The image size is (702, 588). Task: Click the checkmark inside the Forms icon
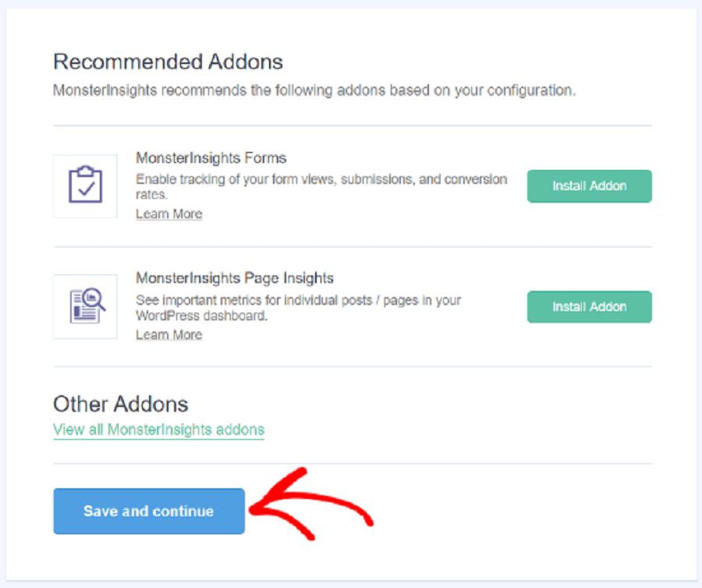[86, 189]
